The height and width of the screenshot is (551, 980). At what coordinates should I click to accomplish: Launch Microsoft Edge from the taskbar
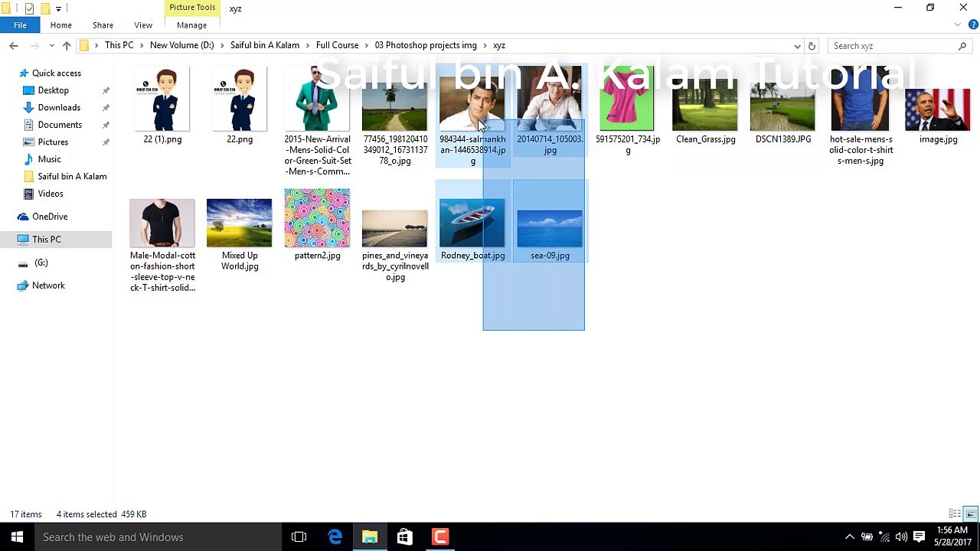(x=335, y=537)
